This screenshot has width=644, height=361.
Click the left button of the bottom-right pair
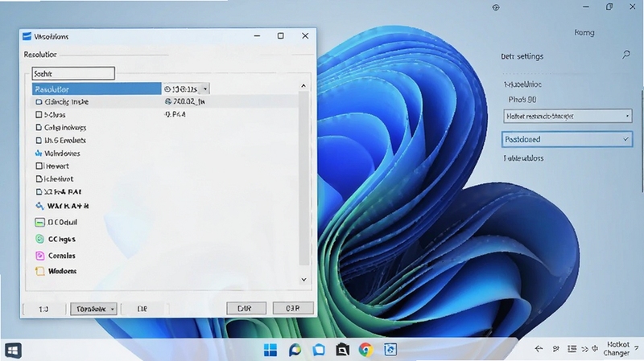click(x=246, y=309)
